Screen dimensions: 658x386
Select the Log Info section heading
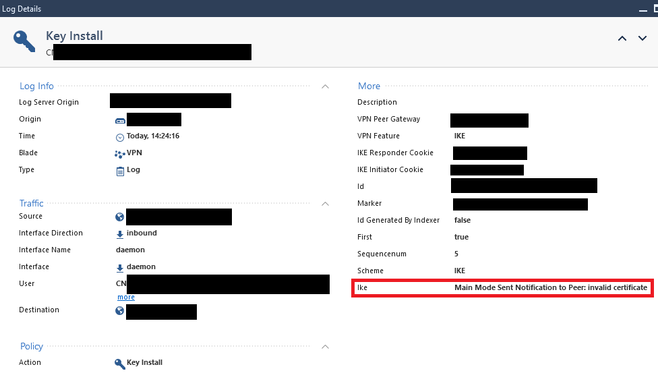pyautogui.click(x=37, y=86)
